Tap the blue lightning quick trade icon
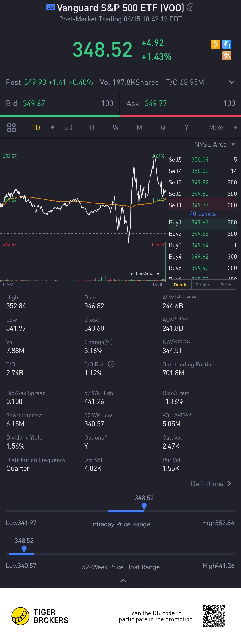The image size is (241, 644). click(227, 44)
